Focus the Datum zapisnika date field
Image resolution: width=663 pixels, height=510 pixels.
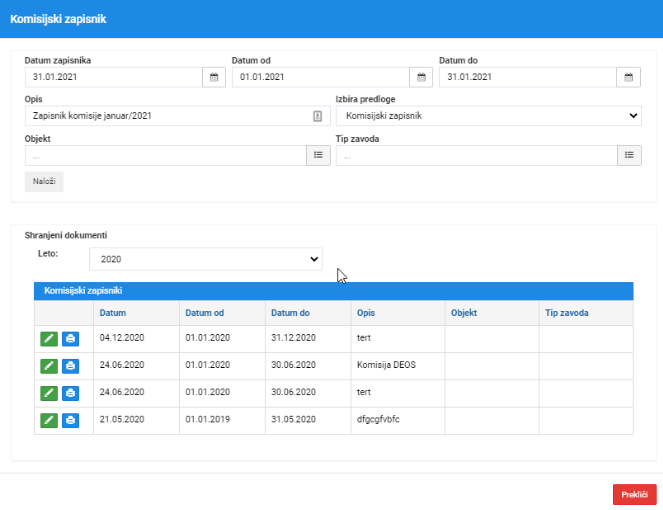tap(114, 77)
